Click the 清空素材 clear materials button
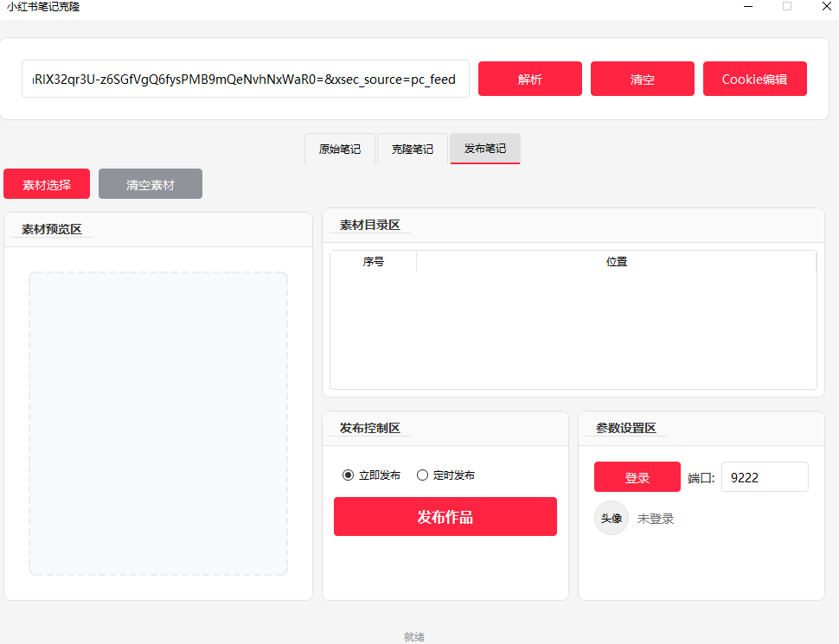This screenshot has height=644, width=839. coord(150,183)
